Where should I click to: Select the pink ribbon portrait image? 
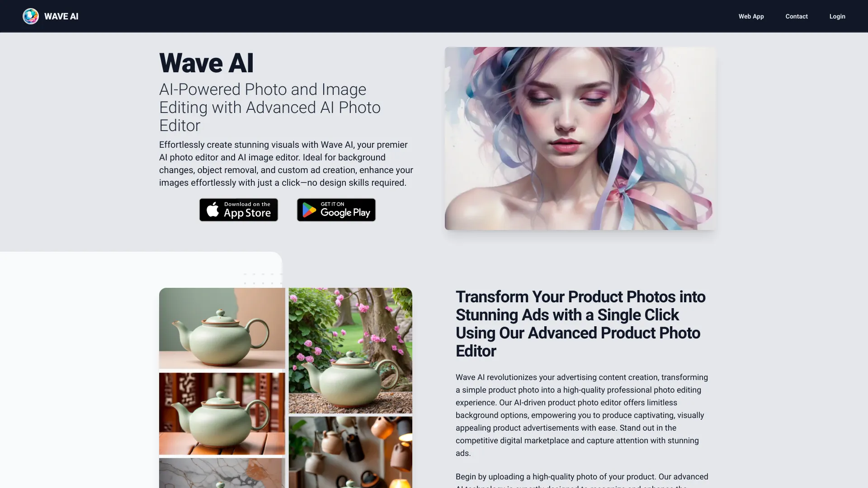click(580, 138)
